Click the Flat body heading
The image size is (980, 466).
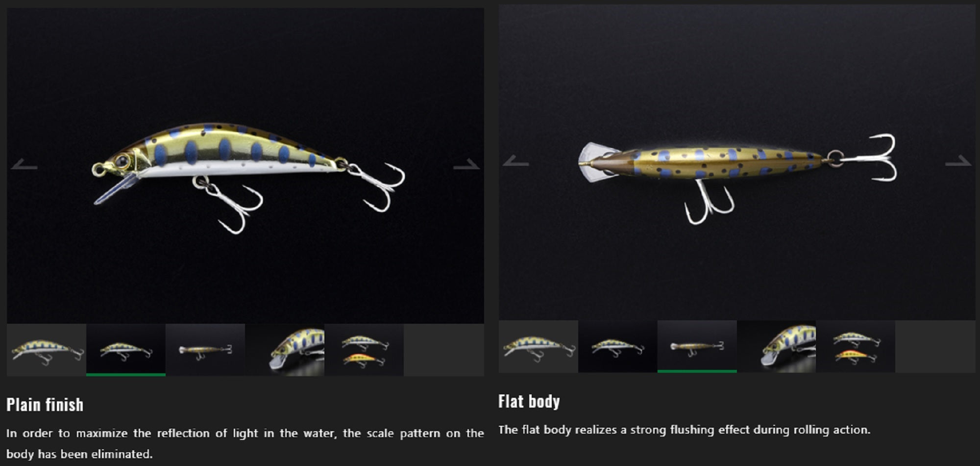[x=529, y=401]
